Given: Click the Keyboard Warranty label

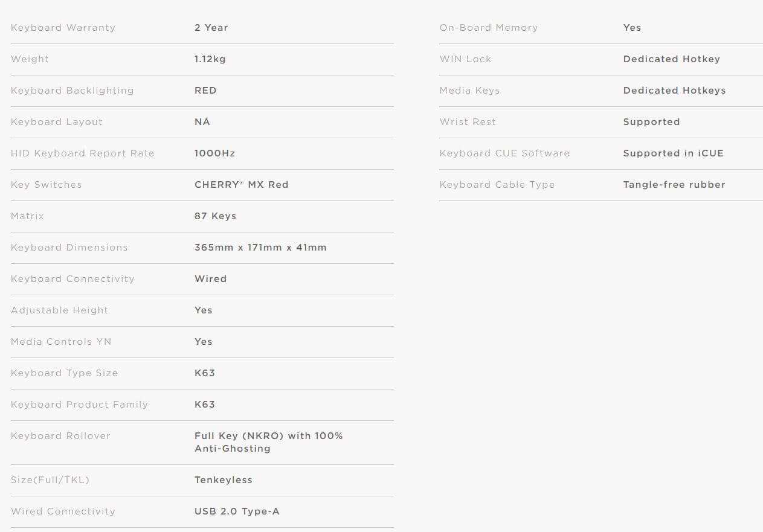Looking at the screenshot, I should (x=63, y=28).
